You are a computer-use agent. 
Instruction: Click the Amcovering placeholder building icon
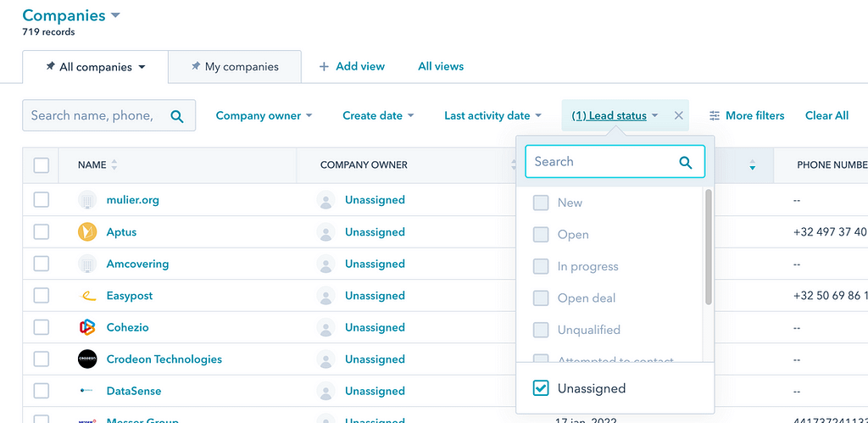87,264
